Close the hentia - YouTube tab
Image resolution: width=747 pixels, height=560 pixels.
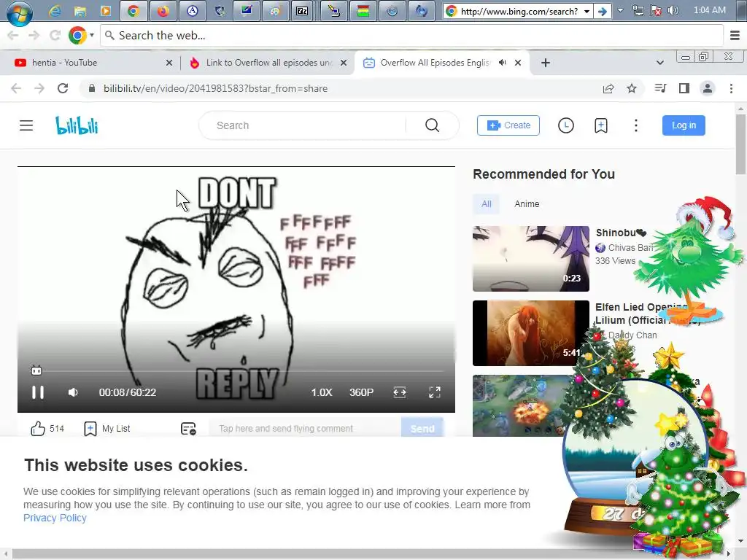[169, 63]
